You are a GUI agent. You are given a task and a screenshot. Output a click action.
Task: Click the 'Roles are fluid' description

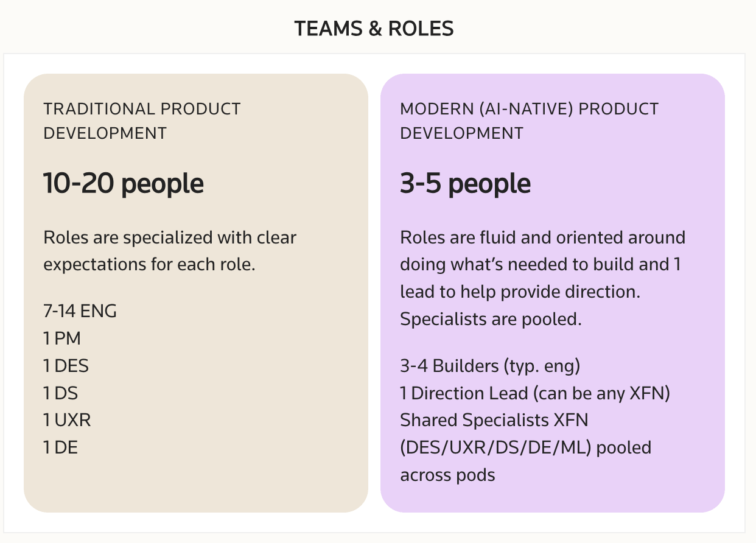(543, 264)
